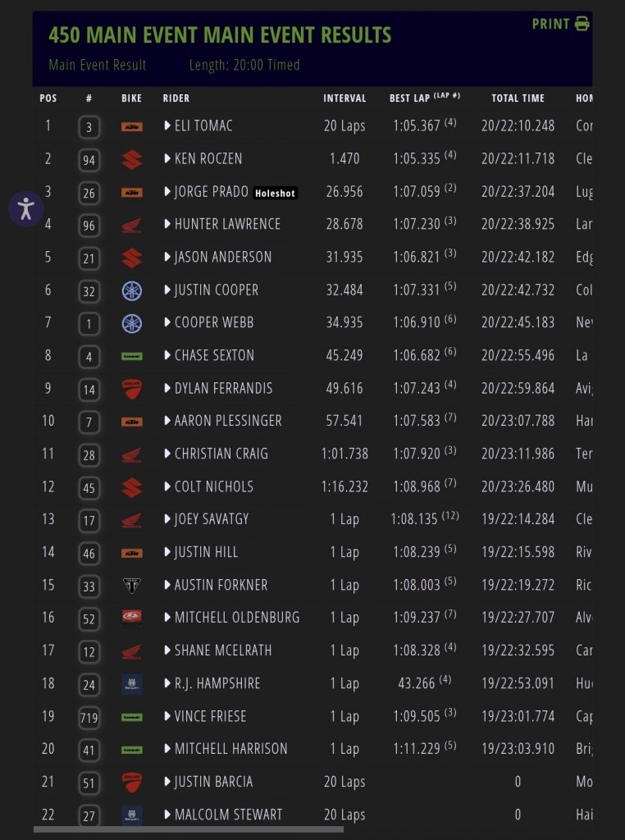This screenshot has height=840, width=625.
Task: Click rider number badge 719
Action: click(x=89, y=717)
